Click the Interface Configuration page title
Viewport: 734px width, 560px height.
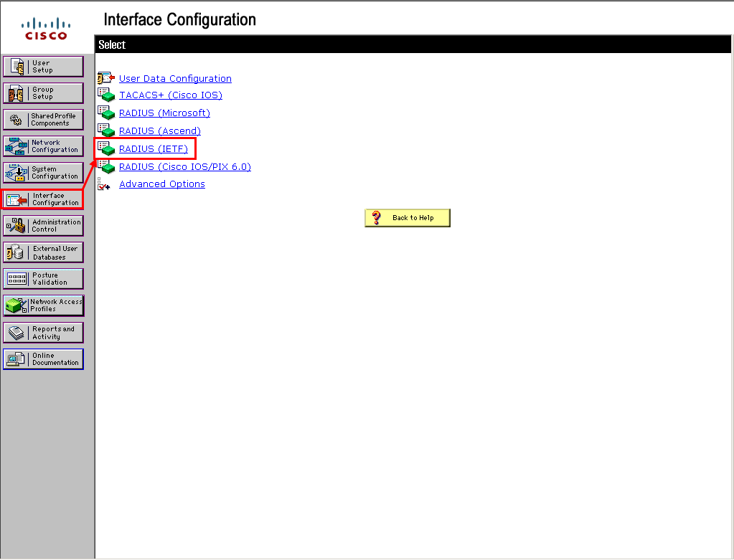pos(180,19)
